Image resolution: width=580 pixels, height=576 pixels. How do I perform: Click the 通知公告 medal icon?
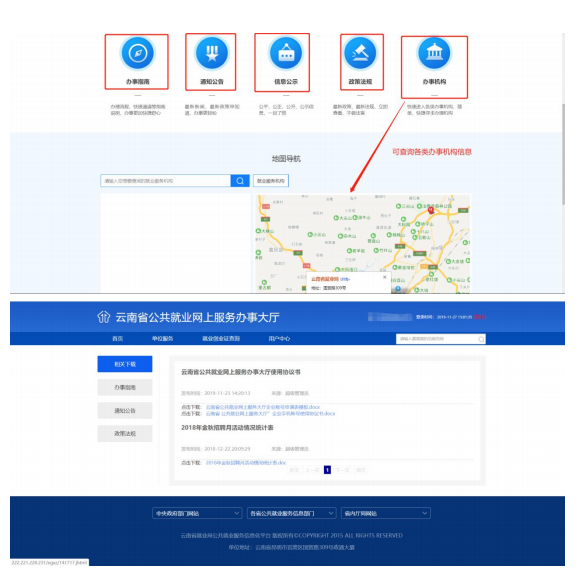[212, 53]
